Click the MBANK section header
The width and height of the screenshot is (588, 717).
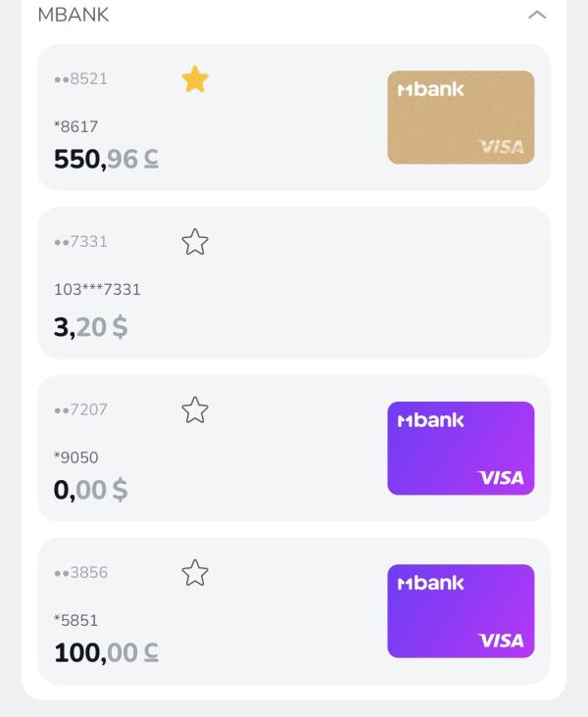coord(73,15)
